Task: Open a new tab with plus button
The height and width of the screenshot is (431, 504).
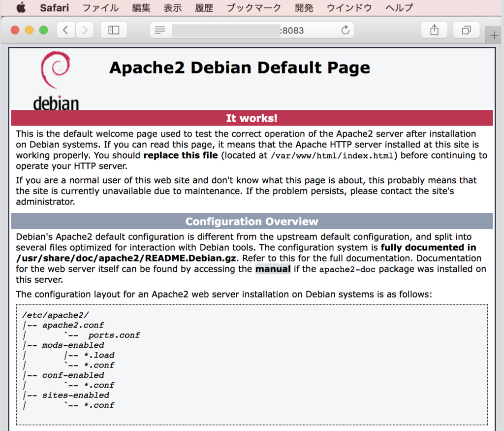Action: 494,35
